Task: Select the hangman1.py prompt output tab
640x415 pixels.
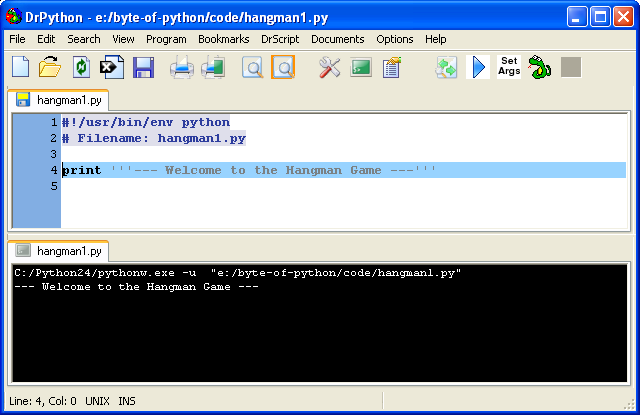Action: [58, 251]
